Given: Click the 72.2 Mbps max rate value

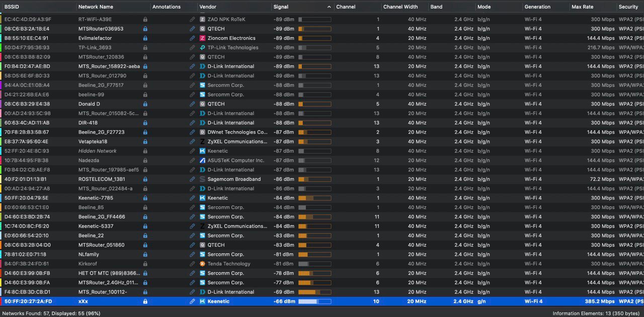Looking at the screenshot, I should [602, 179].
